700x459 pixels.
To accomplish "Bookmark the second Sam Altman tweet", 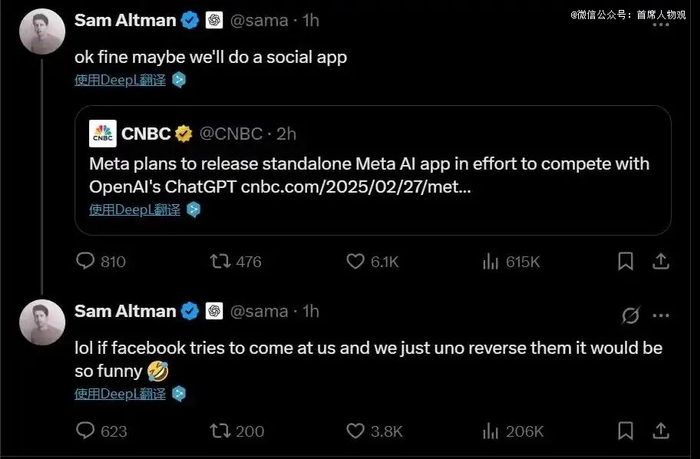I will pyautogui.click(x=626, y=432).
